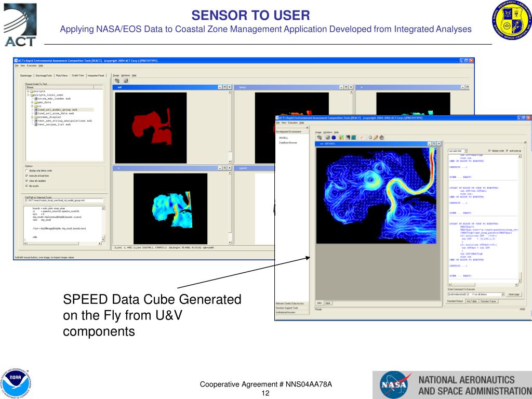Select DataBase Browser in the left panel
Image resolution: width=532 pixels, height=399 pixels.
pyautogui.click(x=288, y=142)
